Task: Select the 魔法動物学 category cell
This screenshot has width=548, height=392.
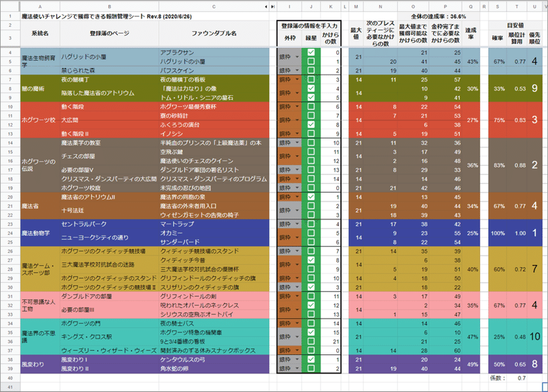Action: [x=40, y=233]
